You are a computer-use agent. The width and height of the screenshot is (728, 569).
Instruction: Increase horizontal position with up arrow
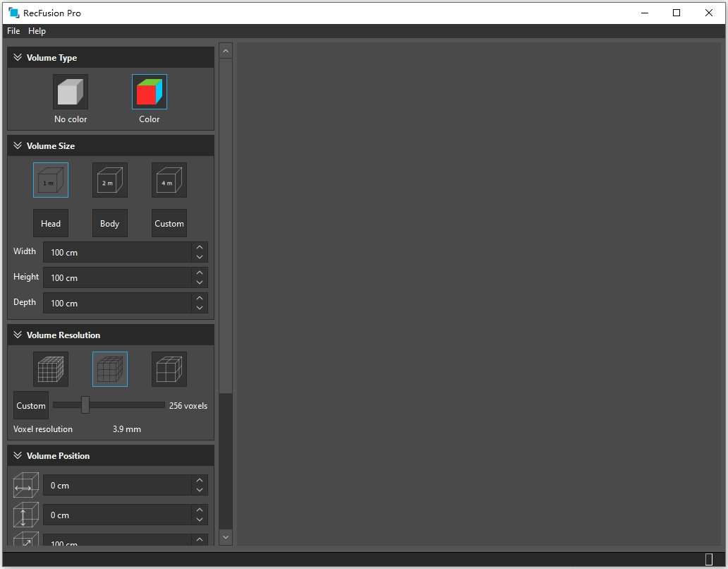click(x=200, y=480)
